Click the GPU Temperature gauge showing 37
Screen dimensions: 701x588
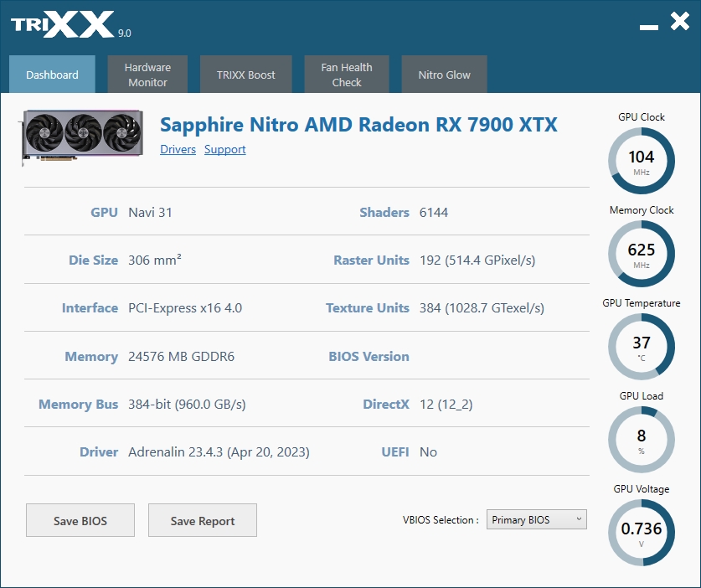641,347
